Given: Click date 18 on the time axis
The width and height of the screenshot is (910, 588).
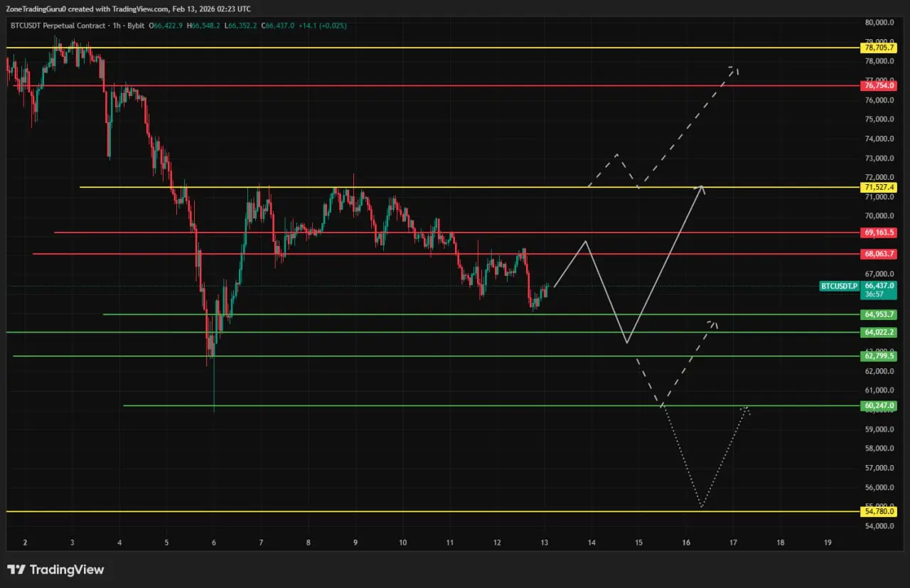Looking at the screenshot, I should coord(780,542).
